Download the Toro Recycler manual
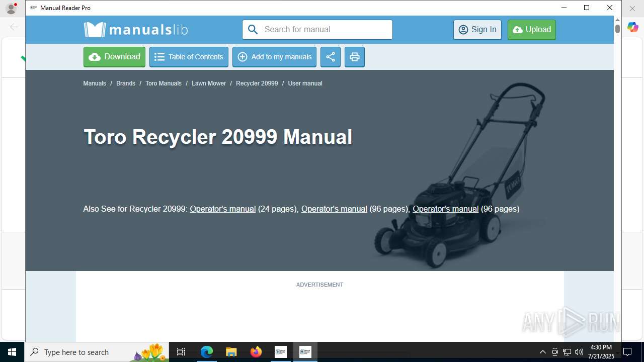The height and width of the screenshot is (362, 644). click(114, 57)
